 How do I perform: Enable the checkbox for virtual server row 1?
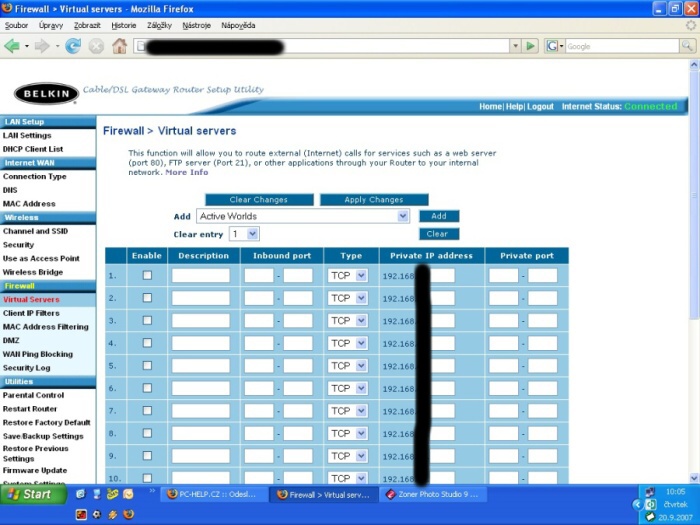pyautogui.click(x=147, y=275)
